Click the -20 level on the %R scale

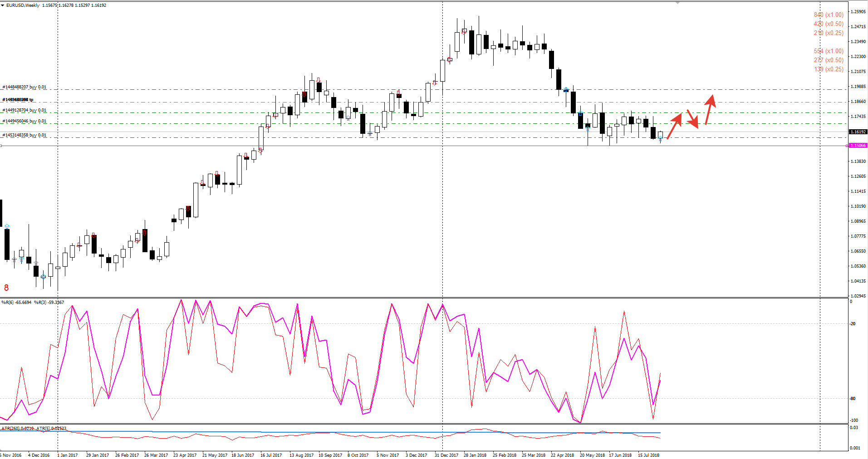click(x=853, y=324)
